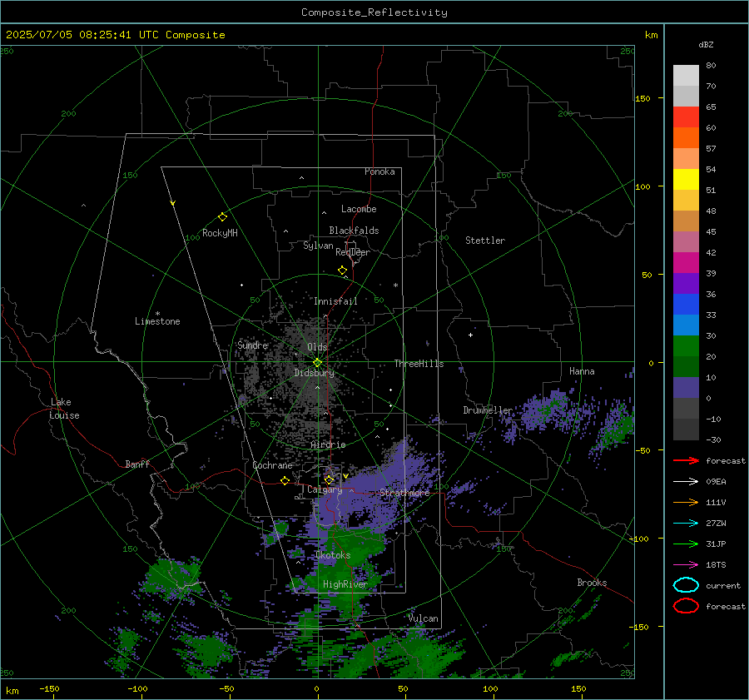Pick the magenta 18TS arrow icon

tap(686, 565)
